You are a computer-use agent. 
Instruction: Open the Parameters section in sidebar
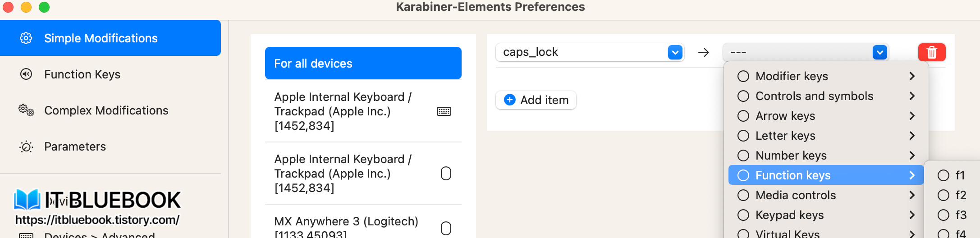pos(75,146)
